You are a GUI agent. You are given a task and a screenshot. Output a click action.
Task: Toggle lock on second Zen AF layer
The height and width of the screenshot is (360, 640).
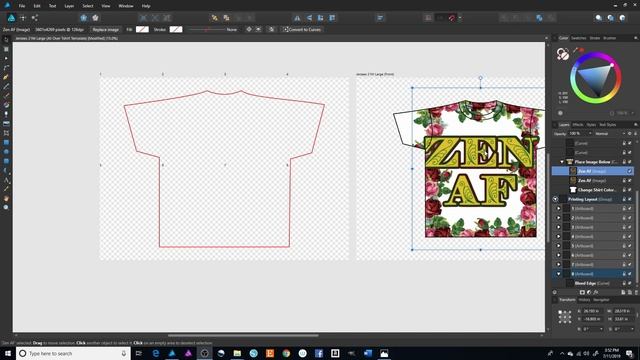pos(624,180)
